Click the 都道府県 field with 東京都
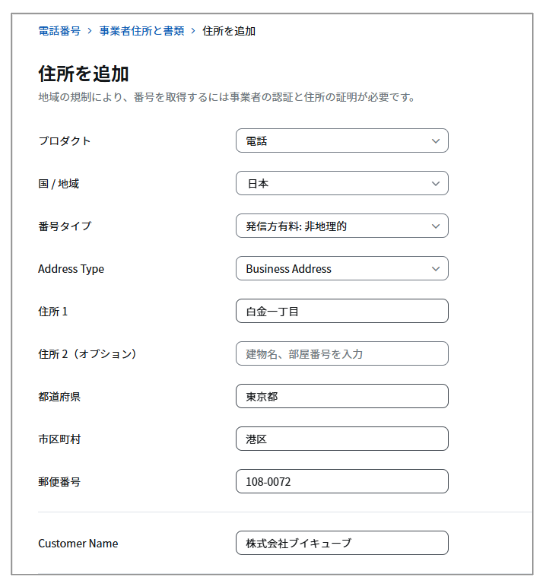The height and width of the screenshot is (585, 543). click(342, 396)
